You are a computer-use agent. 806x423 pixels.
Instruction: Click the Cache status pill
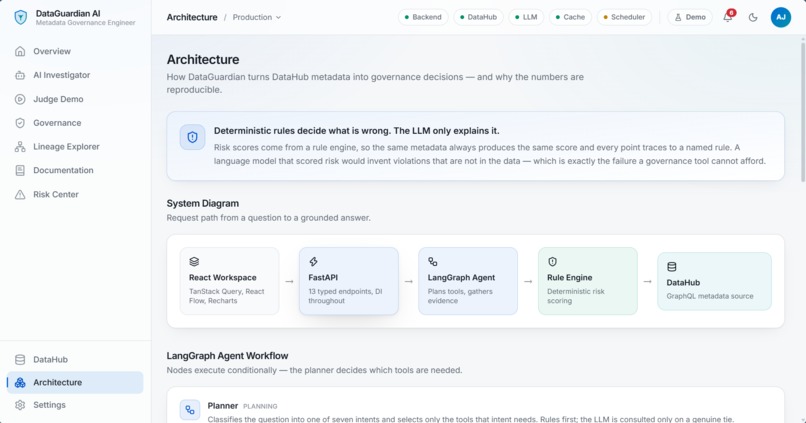pyautogui.click(x=570, y=17)
